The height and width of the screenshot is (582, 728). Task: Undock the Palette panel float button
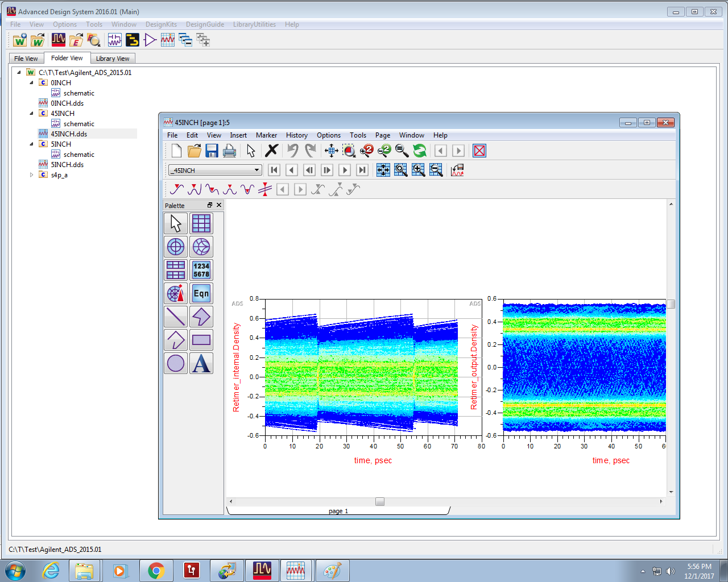coord(210,205)
